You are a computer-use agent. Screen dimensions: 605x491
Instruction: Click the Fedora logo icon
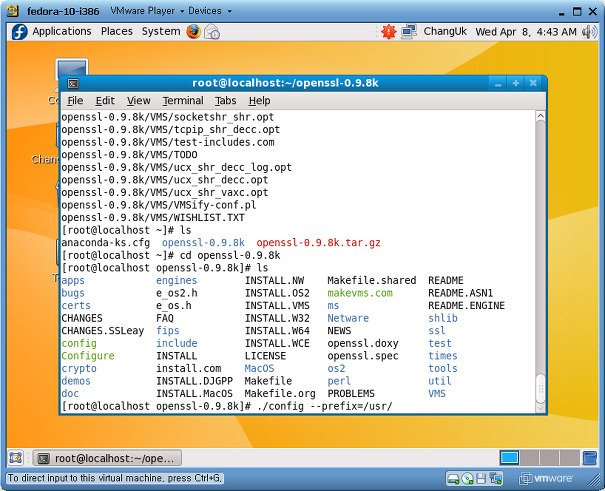19,32
